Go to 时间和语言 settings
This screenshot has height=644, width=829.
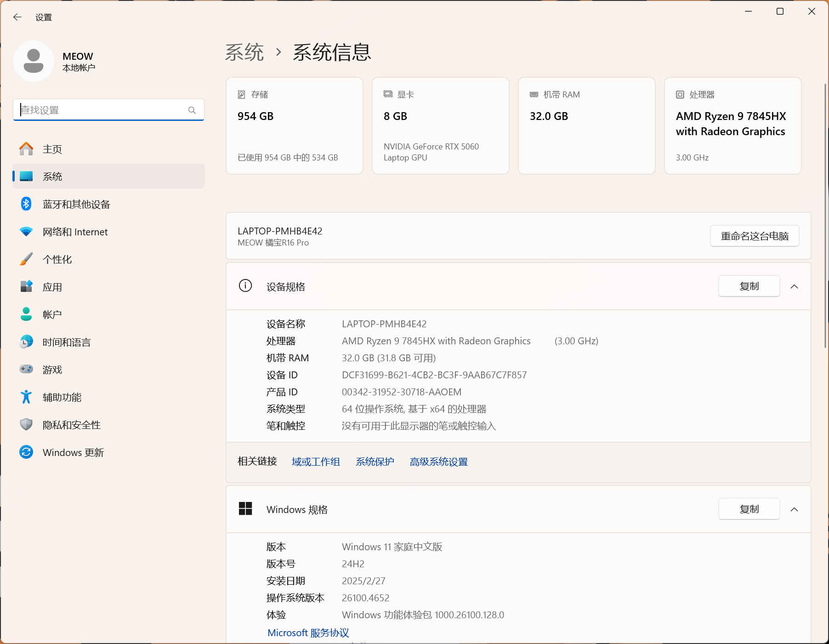(67, 342)
